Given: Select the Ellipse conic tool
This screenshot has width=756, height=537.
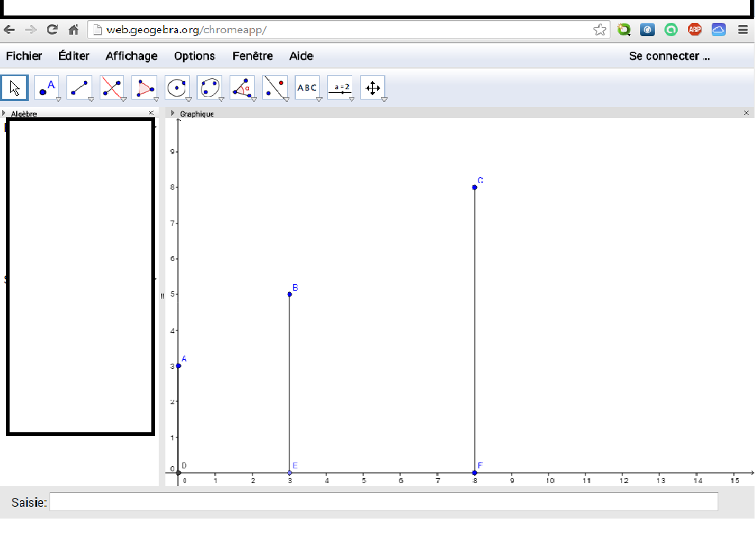Looking at the screenshot, I should (210, 88).
